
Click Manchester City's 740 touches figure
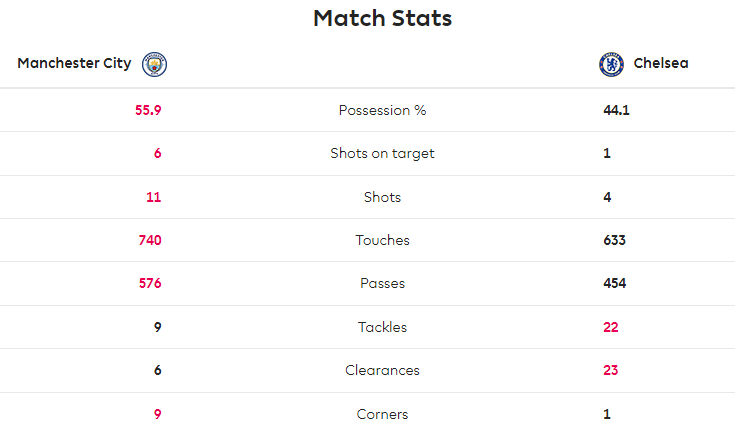(x=150, y=240)
